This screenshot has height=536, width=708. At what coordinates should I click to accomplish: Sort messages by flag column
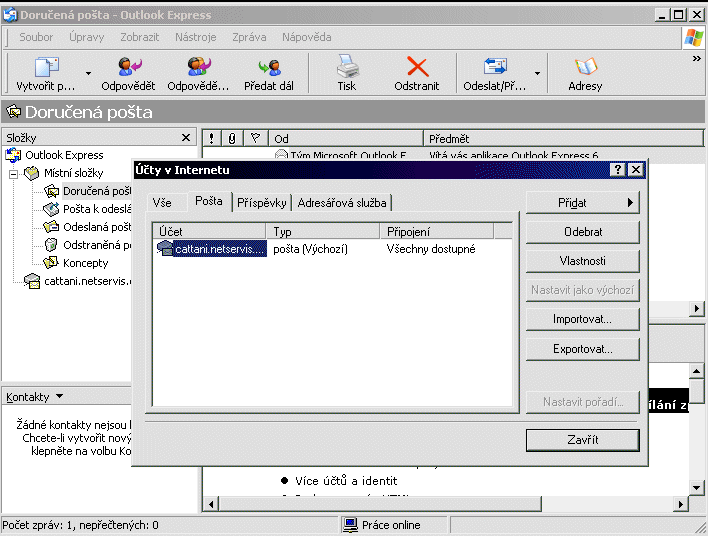click(256, 138)
